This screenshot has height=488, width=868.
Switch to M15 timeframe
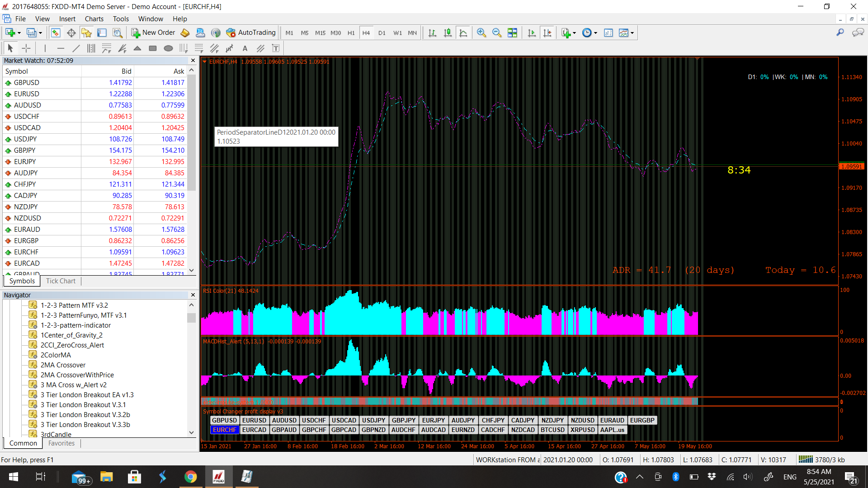coord(320,33)
